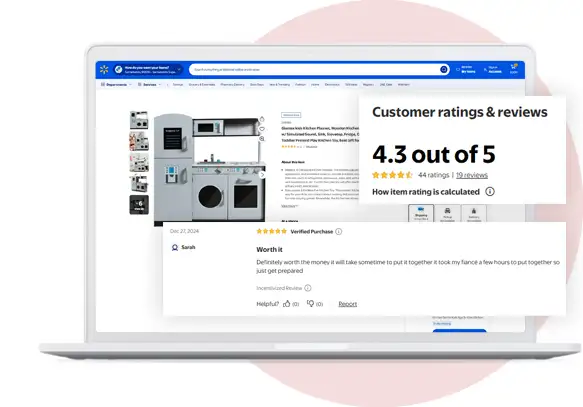Select the Shipping fulfillment option
Screen dimensions: 583x407
tap(421, 213)
